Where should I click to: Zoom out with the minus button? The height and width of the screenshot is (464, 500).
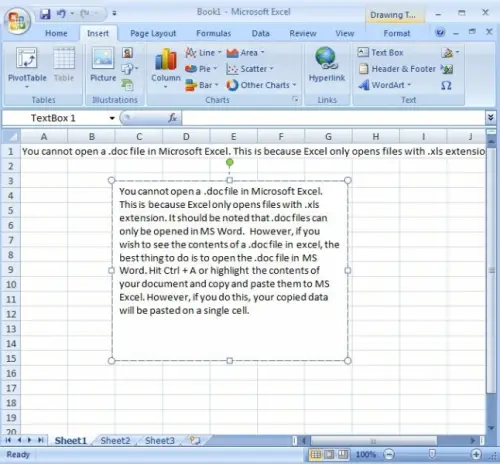(x=389, y=454)
